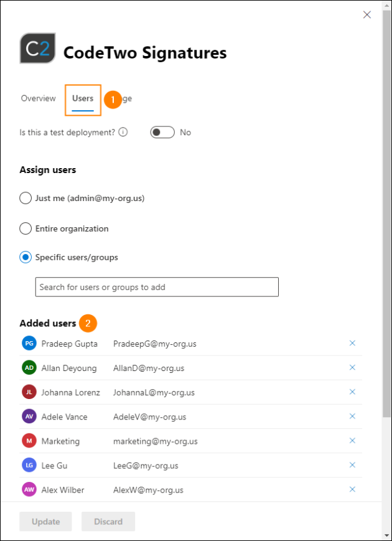Remove Adele Vance from added users
This screenshot has width=392, height=541.
coord(352,416)
